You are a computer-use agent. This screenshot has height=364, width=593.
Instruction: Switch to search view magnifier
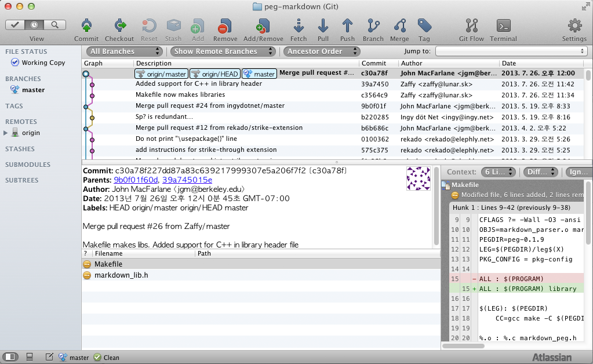tap(55, 25)
